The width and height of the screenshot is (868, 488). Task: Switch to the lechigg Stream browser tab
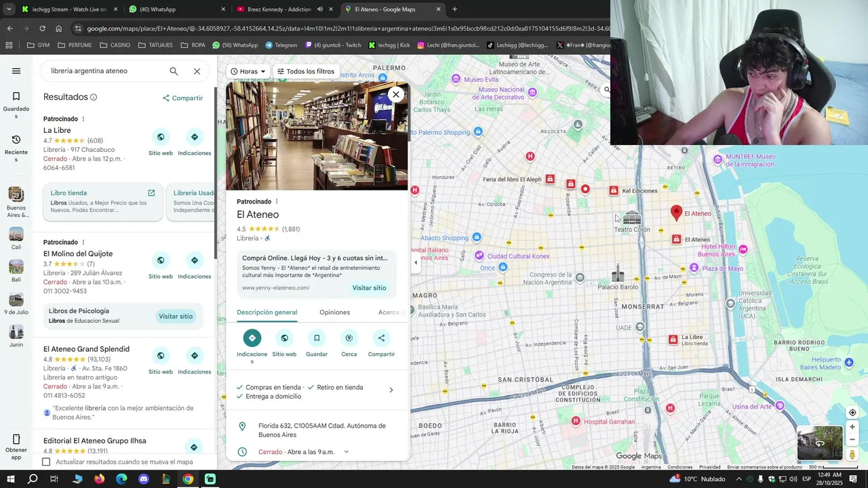coord(69,9)
